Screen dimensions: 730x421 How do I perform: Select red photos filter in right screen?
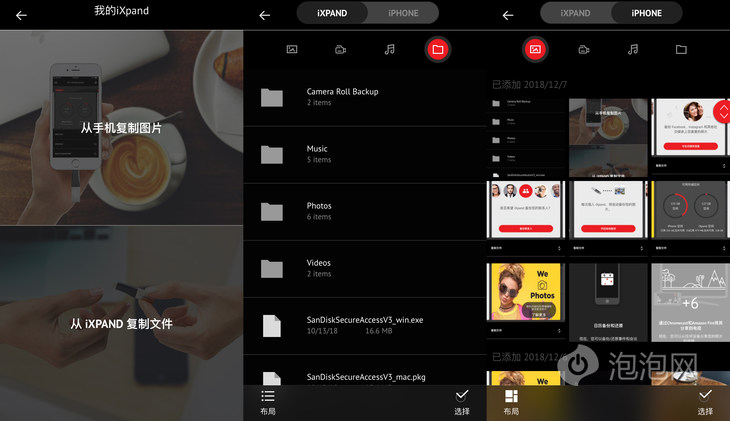point(535,49)
